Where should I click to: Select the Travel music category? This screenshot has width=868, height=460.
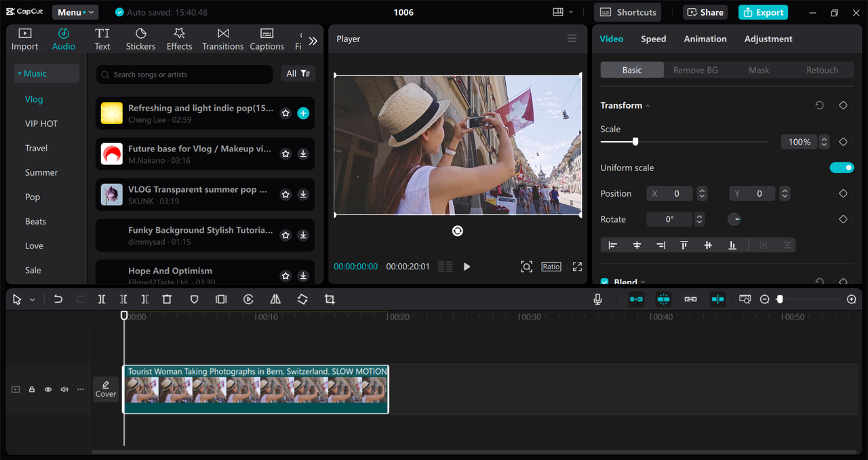click(x=37, y=148)
